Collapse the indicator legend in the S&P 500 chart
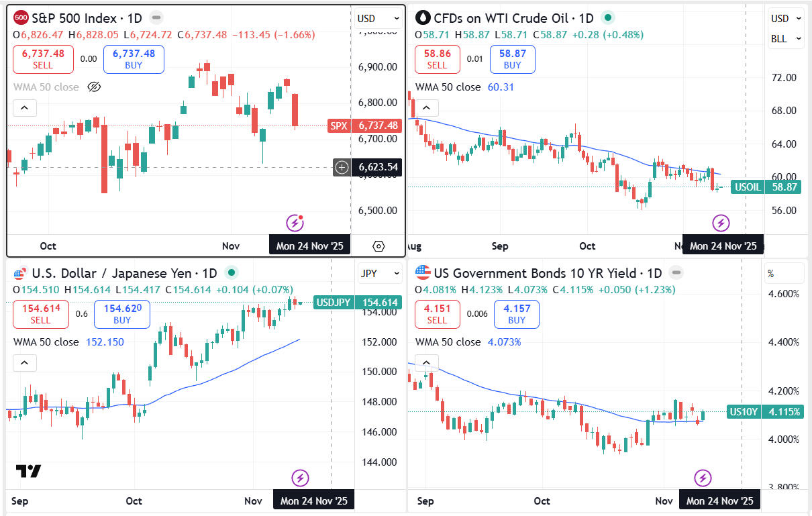Screen dimensions: 812x516 pyautogui.click(x=24, y=108)
